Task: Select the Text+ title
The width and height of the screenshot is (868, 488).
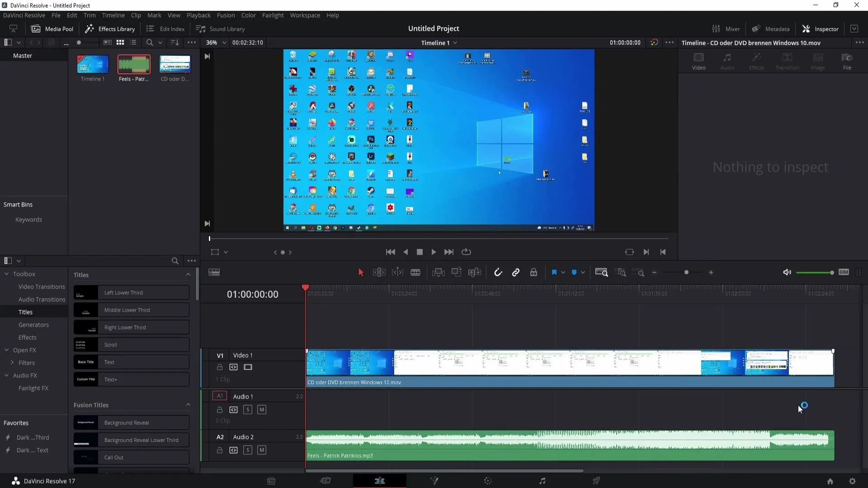Action: pos(132,380)
